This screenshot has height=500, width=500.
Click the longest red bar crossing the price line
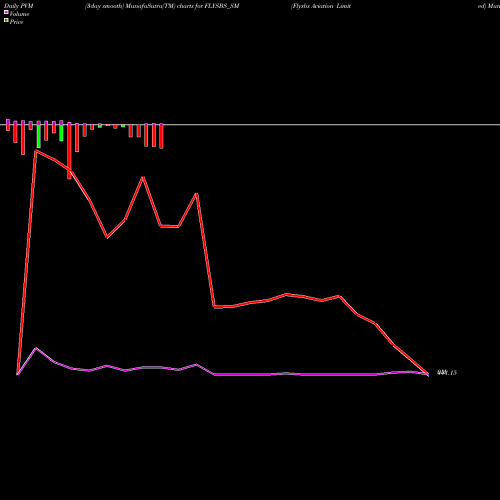pos(69,152)
